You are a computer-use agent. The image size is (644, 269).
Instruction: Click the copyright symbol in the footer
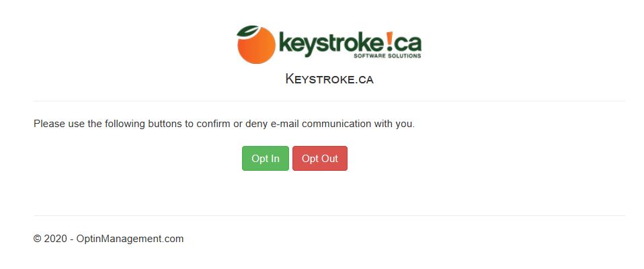[x=38, y=239]
